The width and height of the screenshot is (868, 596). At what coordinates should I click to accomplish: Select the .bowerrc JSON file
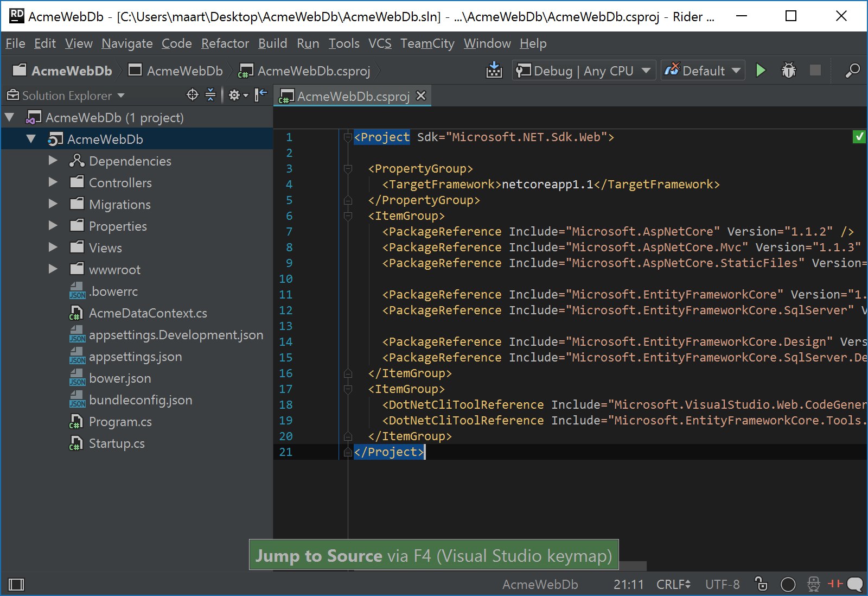tap(103, 291)
